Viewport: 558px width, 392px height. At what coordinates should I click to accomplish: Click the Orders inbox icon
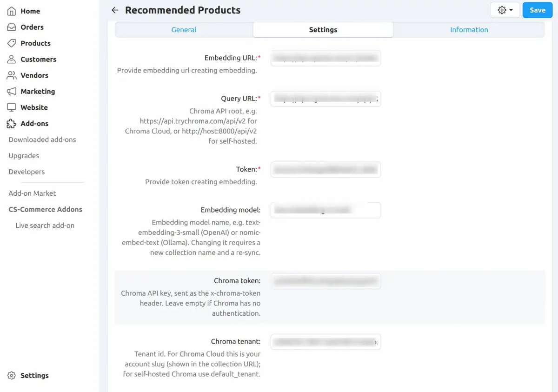pyautogui.click(x=12, y=27)
